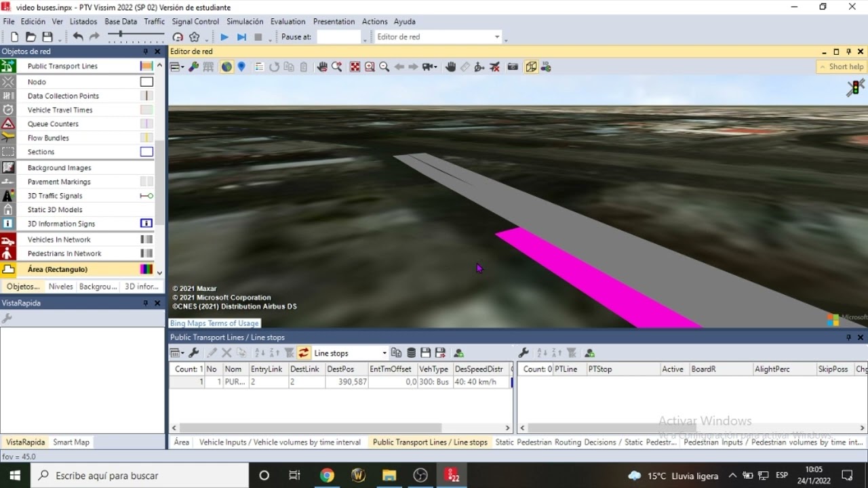
Task: Select 3D Information Signs icon
Action: [8, 224]
